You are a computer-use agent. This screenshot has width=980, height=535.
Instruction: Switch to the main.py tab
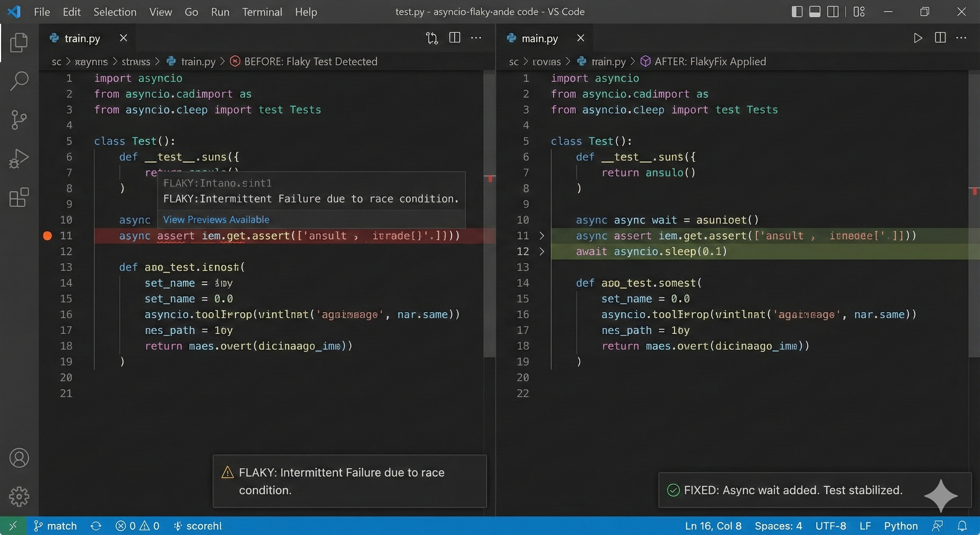click(539, 38)
